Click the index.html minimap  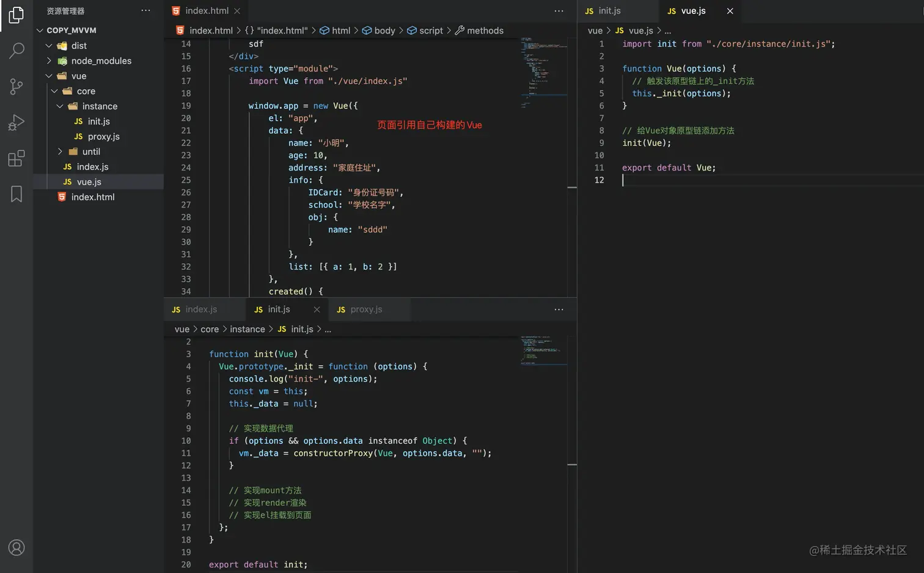544,73
